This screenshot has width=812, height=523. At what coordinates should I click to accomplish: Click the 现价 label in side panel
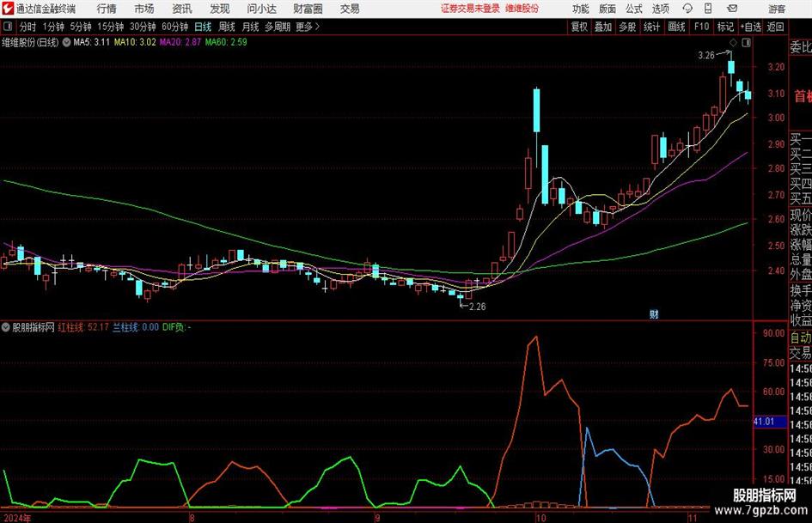point(801,214)
